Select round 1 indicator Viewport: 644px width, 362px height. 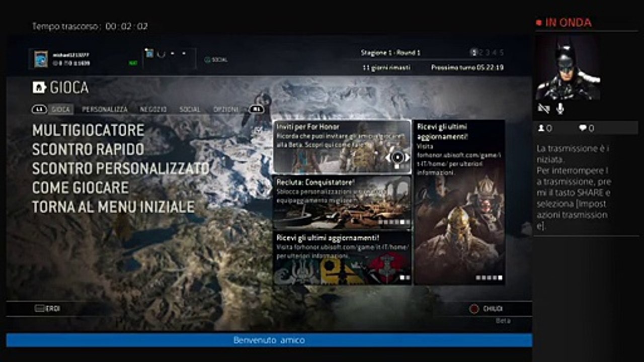coord(473,52)
